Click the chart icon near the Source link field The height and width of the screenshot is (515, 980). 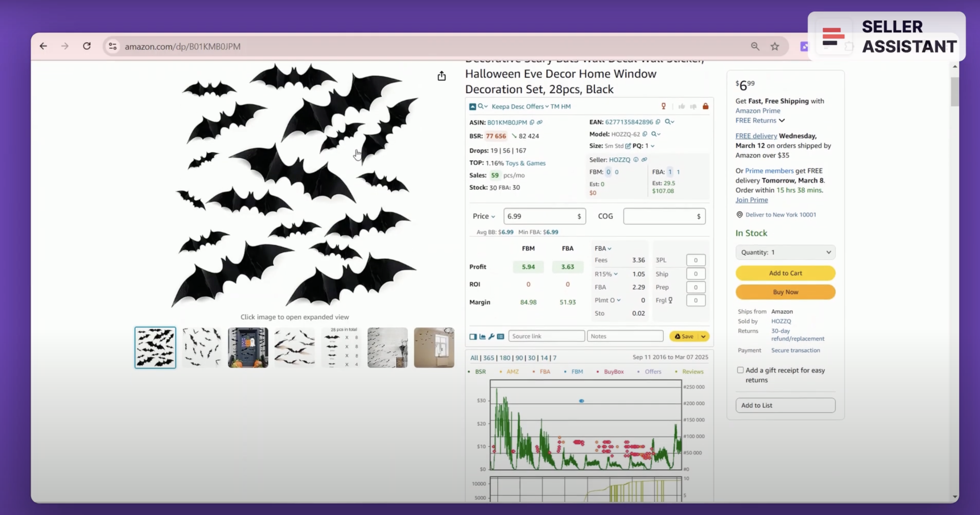click(482, 336)
